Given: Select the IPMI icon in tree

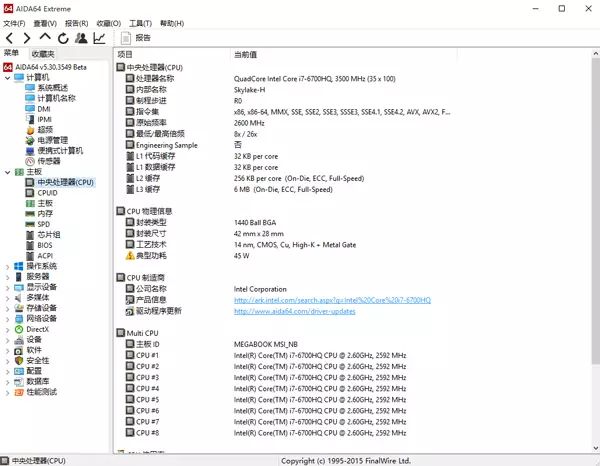Looking at the screenshot, I should point(30,119).
